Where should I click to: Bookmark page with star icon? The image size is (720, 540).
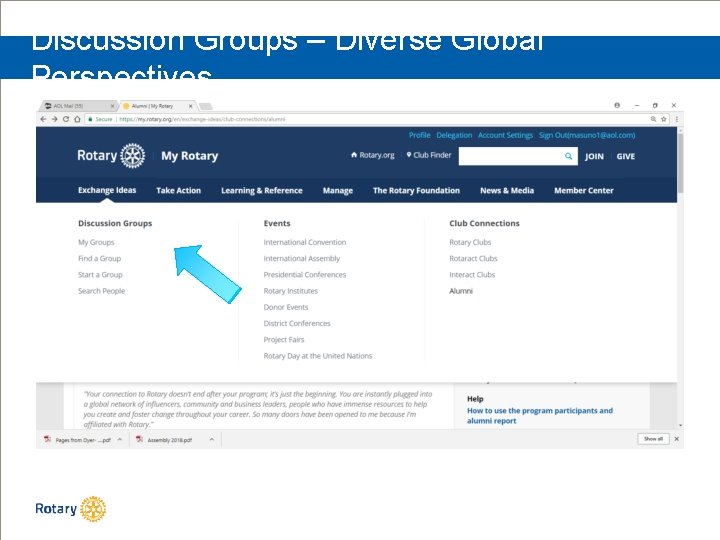[x=664, y=119]
